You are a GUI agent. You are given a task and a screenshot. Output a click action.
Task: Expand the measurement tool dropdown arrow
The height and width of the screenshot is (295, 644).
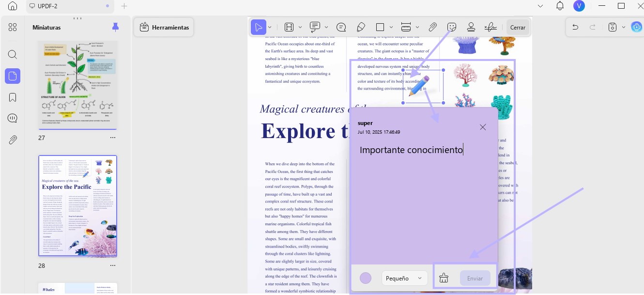point(417,27)
